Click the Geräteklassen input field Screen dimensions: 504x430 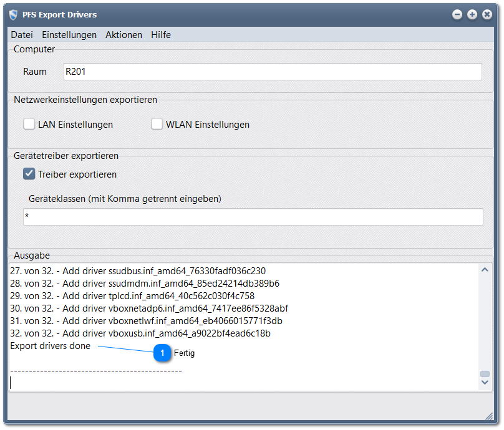click(x=253, y=217)
